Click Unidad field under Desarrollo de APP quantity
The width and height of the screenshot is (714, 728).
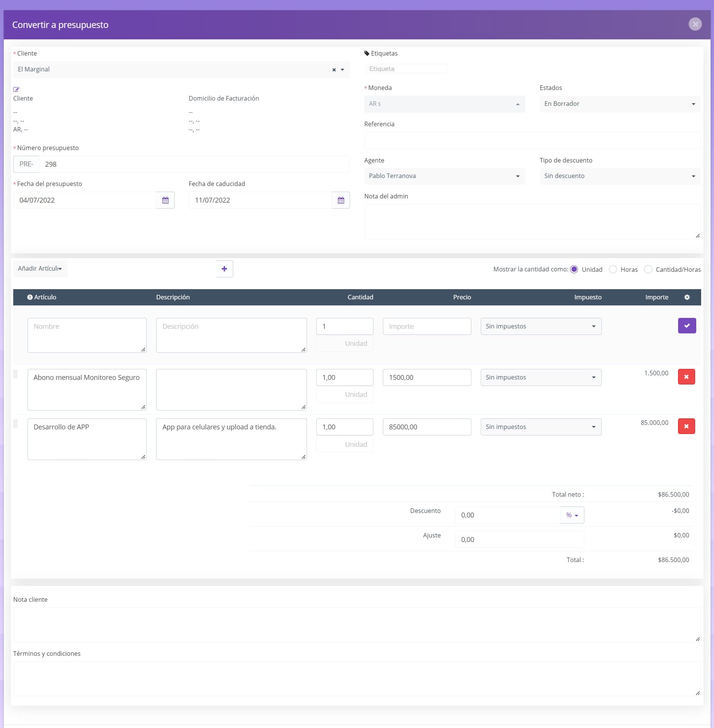click(x=345, y=444)
